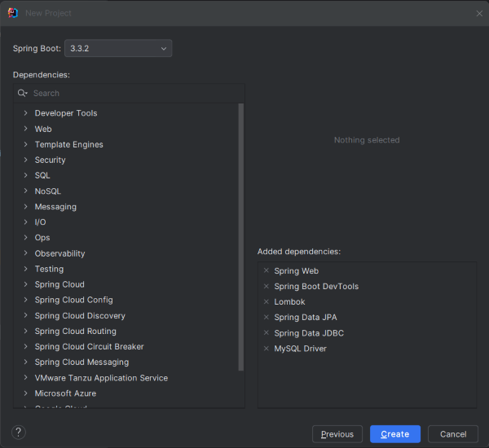The width and height of the screenshot is (489, 448).
Task: Remove MySQL Driver via X icon
Action: coord(266,349)
